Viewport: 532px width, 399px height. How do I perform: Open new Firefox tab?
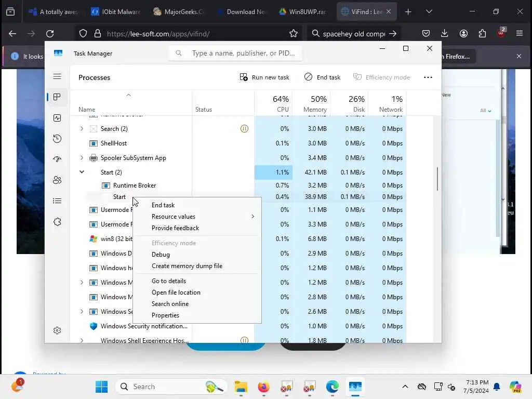(x=408, y=12)
